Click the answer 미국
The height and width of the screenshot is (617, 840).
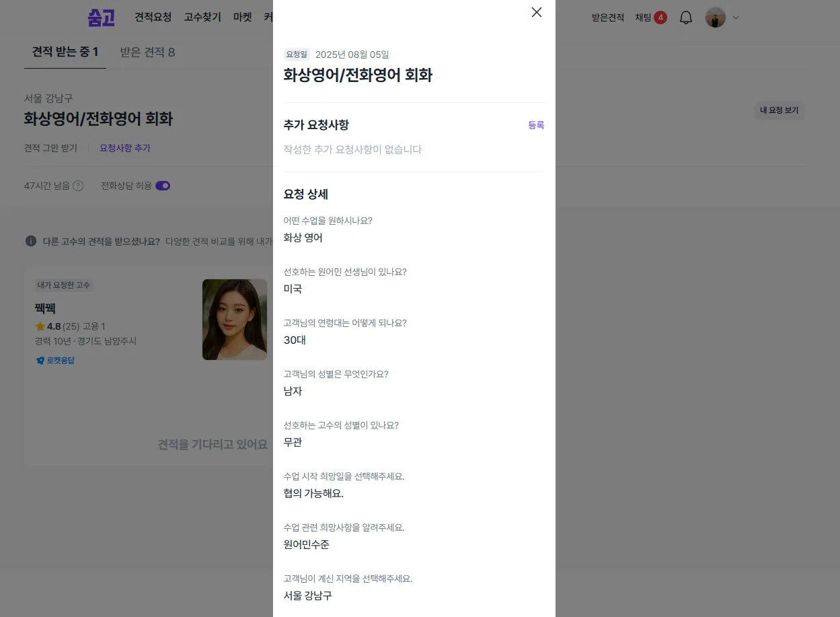click(x=293, y=289)
